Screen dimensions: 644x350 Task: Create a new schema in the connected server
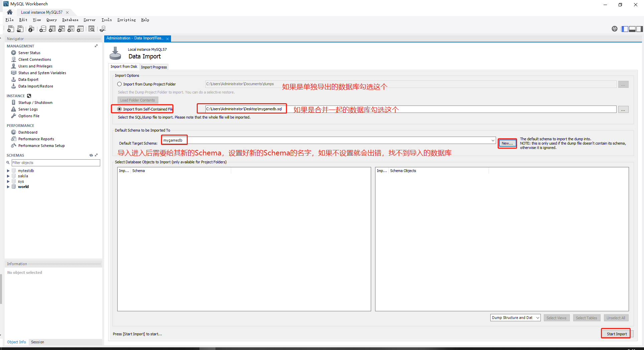click(x=43, y=29)
